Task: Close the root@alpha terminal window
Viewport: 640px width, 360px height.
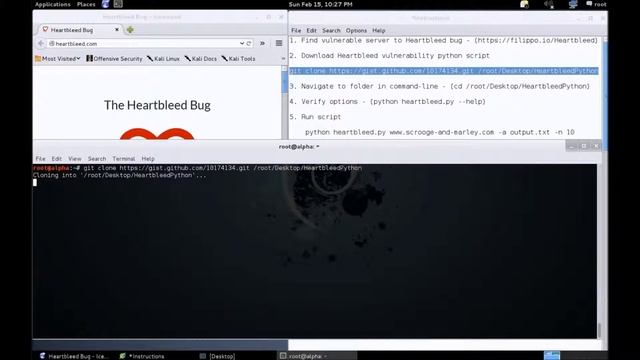Action: click(x=596, y=146)
